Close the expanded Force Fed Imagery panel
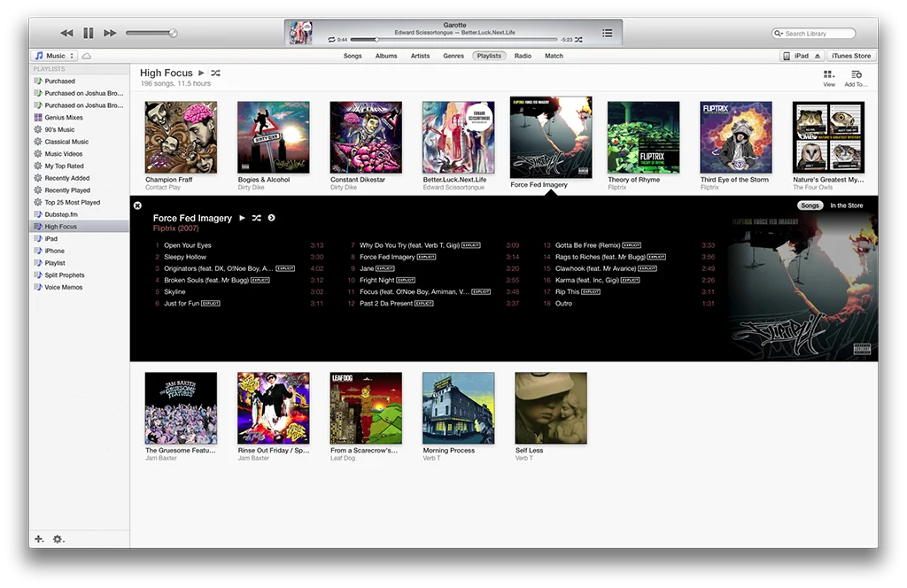 (137, 205)
